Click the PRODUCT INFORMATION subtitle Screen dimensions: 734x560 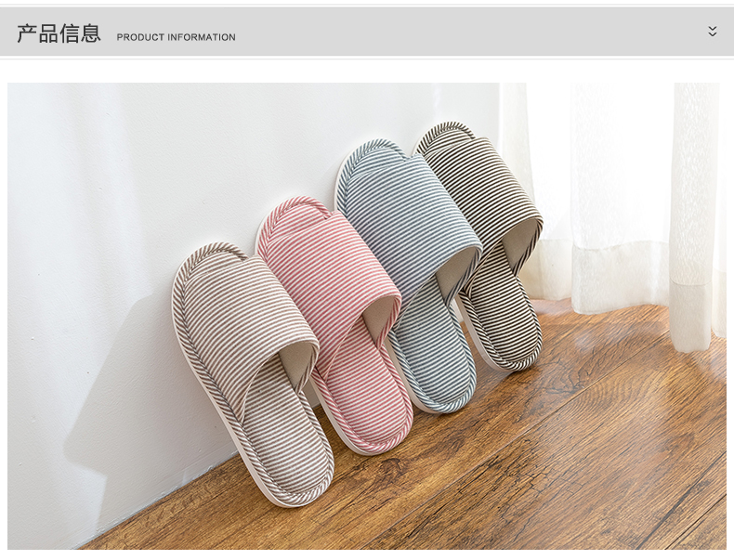click(176, 37)
